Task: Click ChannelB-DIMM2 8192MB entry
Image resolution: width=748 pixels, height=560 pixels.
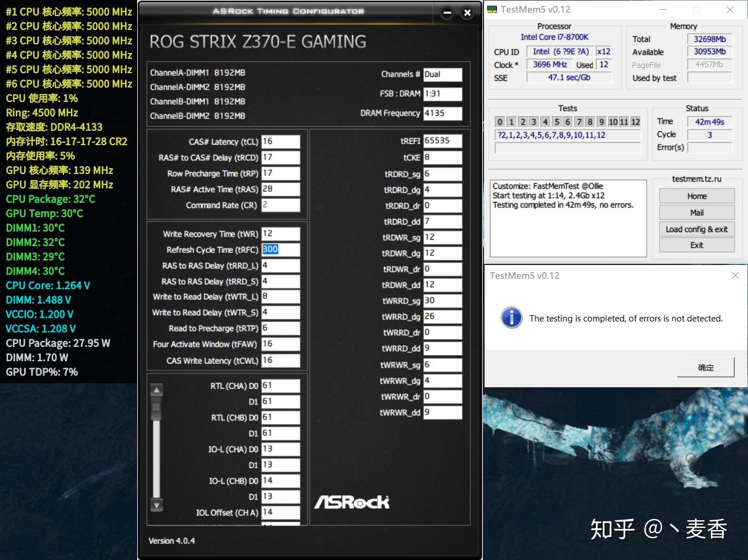Action: tap(198, 116)
